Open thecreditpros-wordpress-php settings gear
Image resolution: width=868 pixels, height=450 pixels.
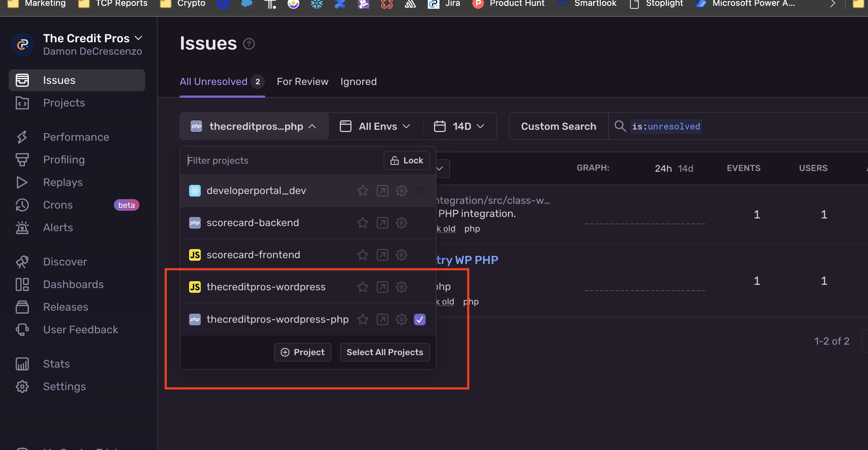coord(402,319)
